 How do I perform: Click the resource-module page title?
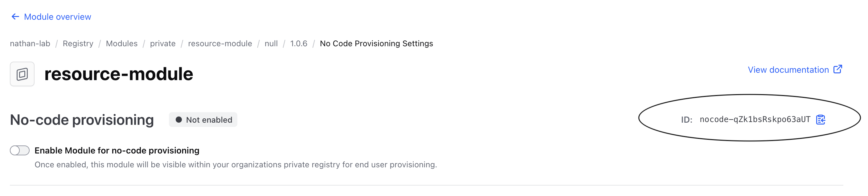(119, 74)
